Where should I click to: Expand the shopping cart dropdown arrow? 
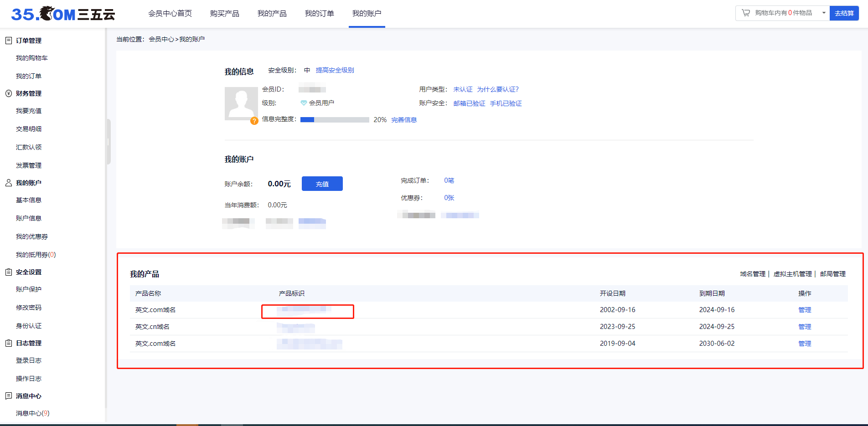coord(824,13)
